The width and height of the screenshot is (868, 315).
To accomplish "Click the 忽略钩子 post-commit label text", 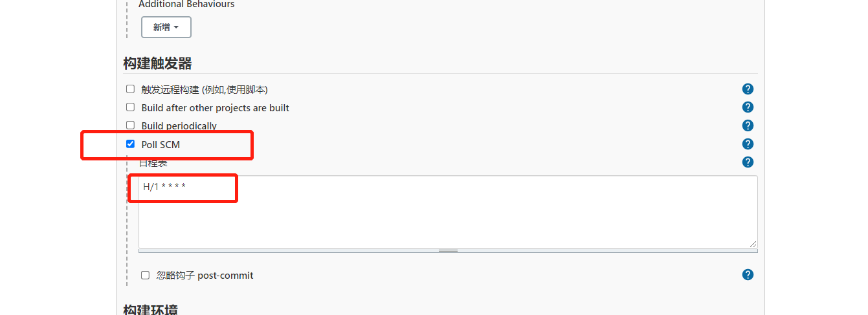I will (x=205, y=276).
